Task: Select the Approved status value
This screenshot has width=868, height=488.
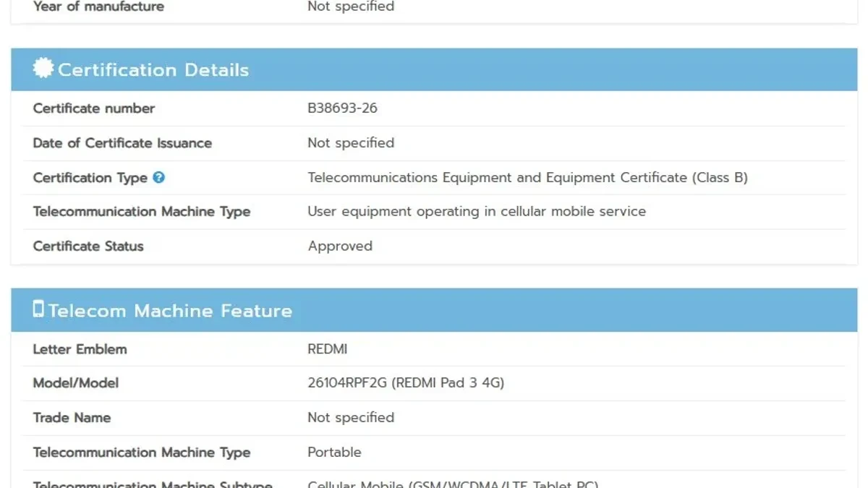Action: coord(340,247)
